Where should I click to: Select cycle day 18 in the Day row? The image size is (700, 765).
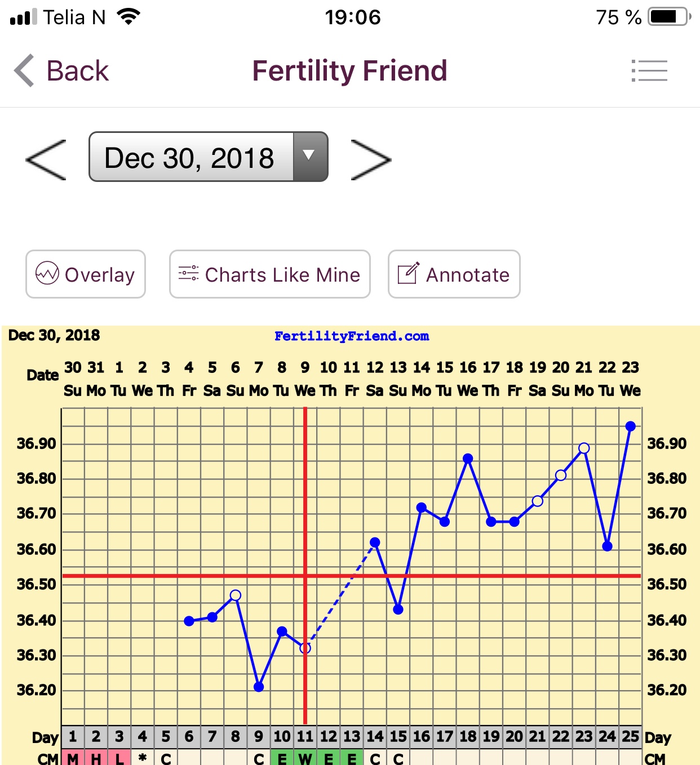click(x=468, y=736)
